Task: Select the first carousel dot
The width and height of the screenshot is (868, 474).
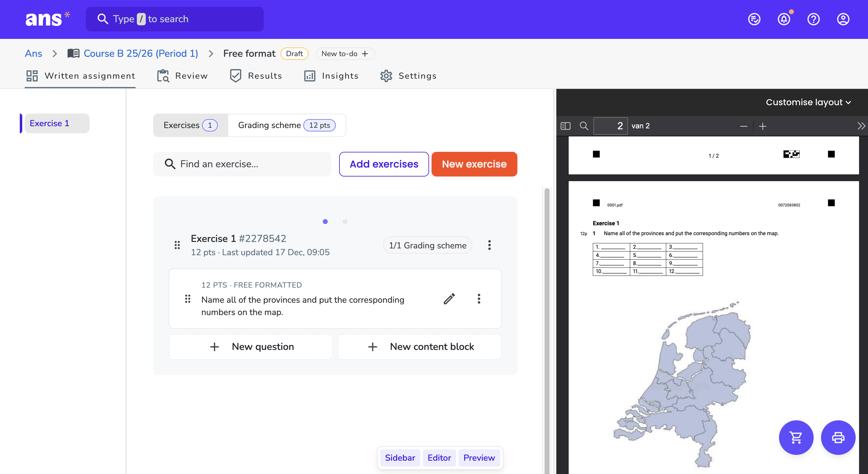Action: (x=325, y=222)
